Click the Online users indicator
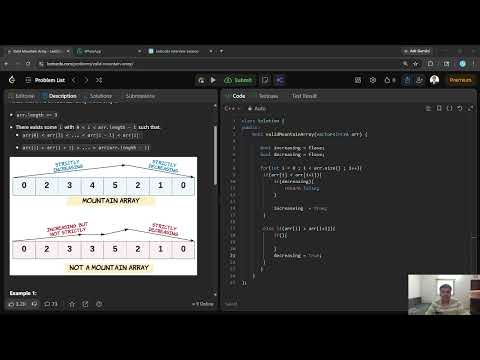480x360 pixels. click(x=203, y=304)
